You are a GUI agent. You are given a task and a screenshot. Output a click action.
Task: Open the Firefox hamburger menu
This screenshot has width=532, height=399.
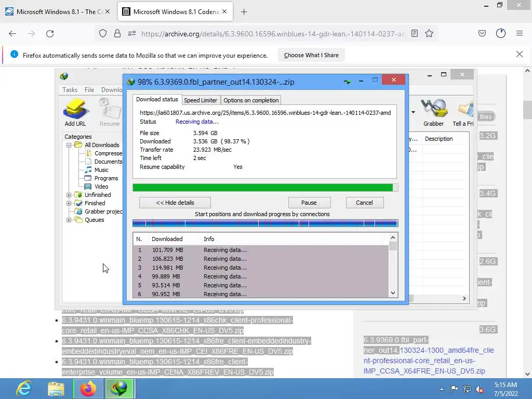[x=520, y=33]
